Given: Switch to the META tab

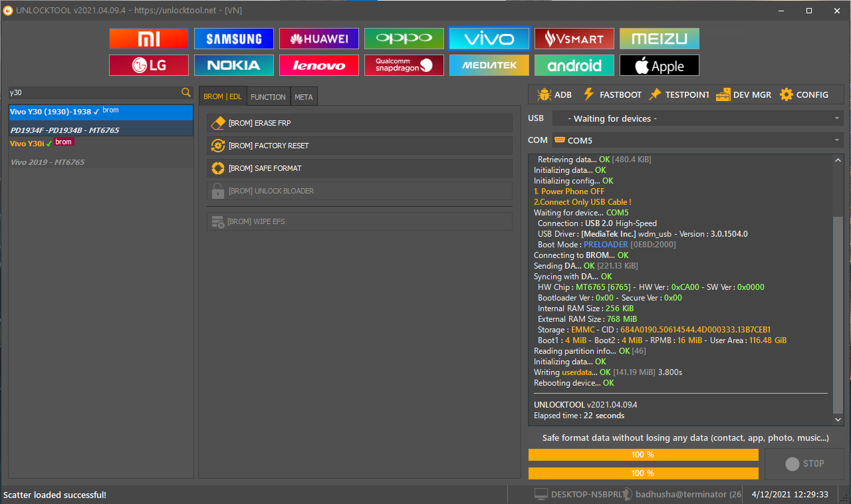Looking at the screenshot, I should 304,97.
